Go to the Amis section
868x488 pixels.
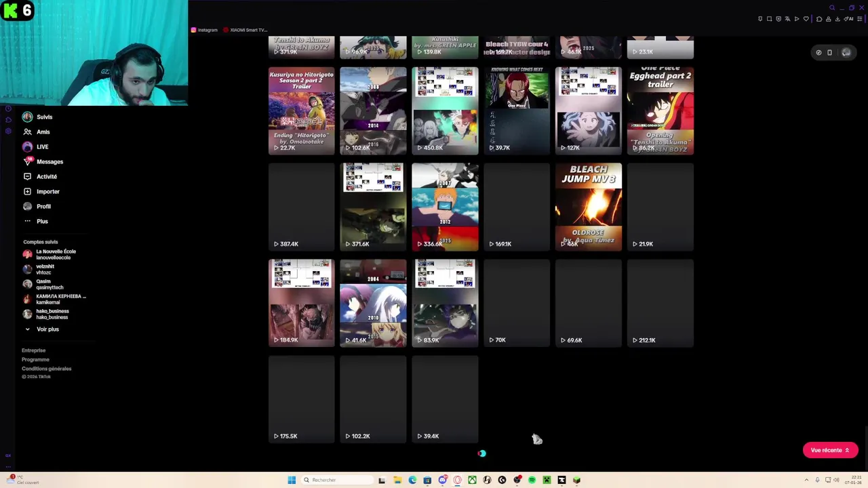(x=36, y=131)
